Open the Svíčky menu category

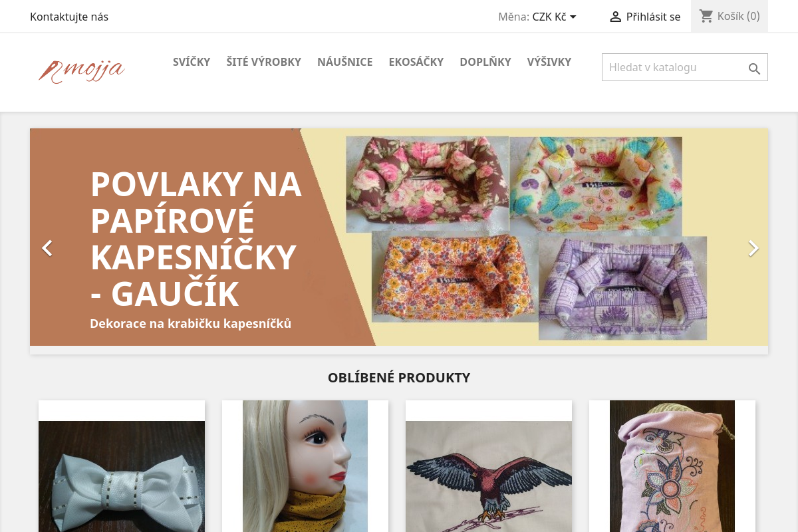[x=192, y=62]
